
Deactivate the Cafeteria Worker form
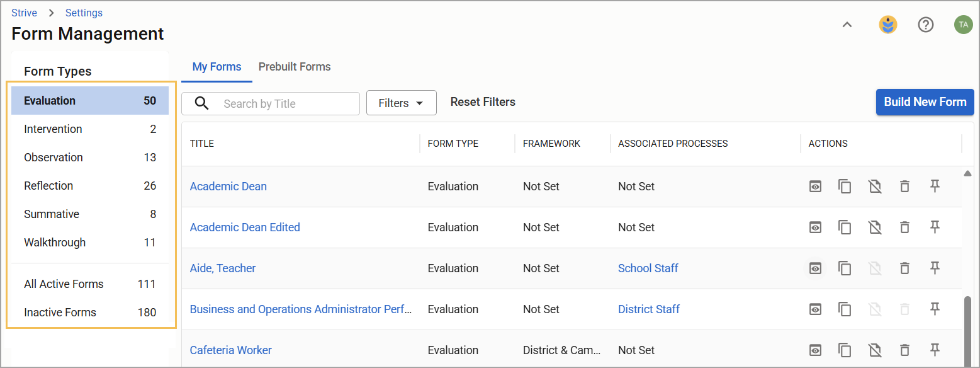(x=874, y=350)
